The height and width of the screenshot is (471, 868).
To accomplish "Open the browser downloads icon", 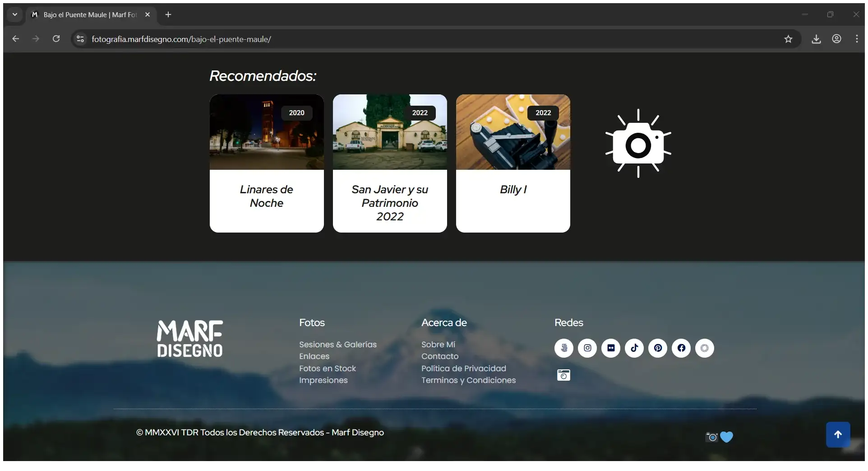I will point(816,39).
